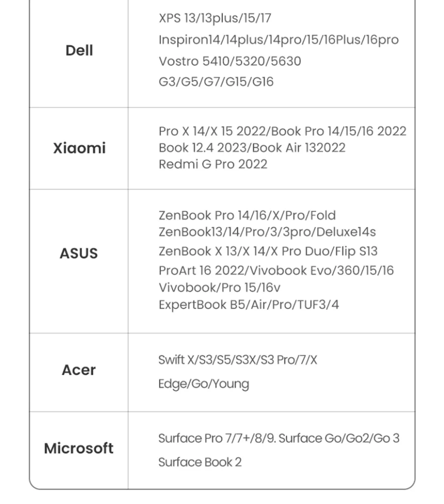Click the ASUS brand label
Image resolution: width=444 pixels, height=504 pixels.
pos(79,253)
